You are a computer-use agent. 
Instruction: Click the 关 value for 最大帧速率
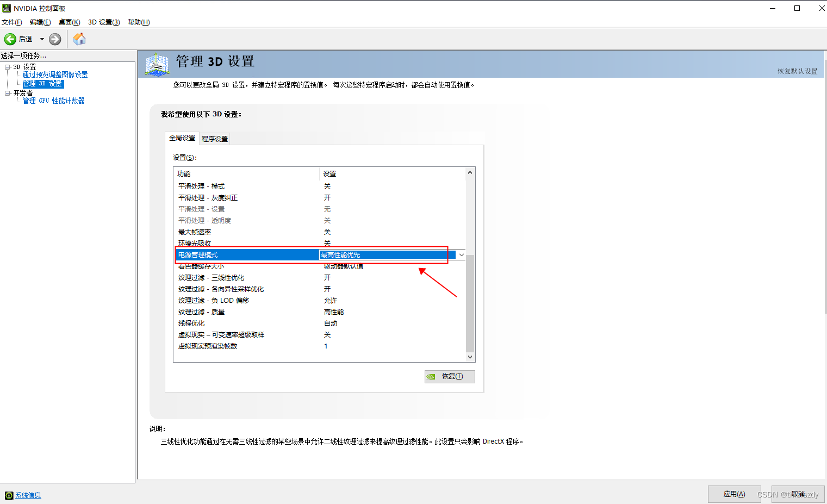(327, 232)
